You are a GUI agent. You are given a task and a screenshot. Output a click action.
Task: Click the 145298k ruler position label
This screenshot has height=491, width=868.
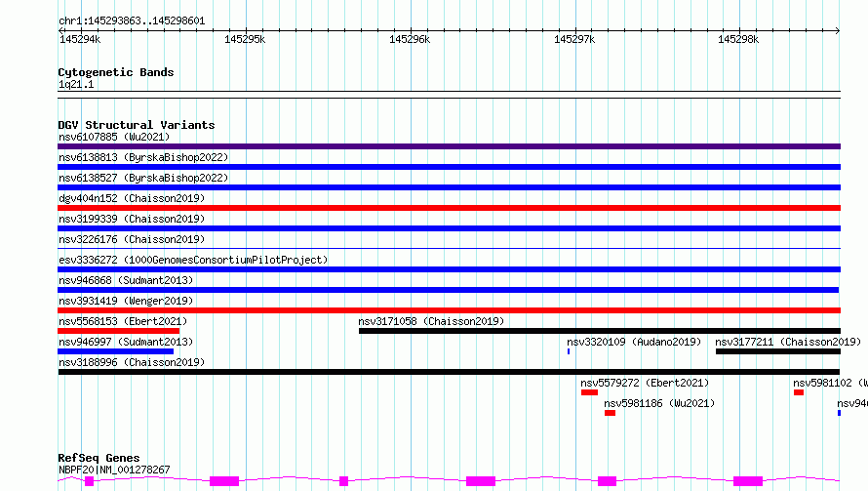(738, 39)
